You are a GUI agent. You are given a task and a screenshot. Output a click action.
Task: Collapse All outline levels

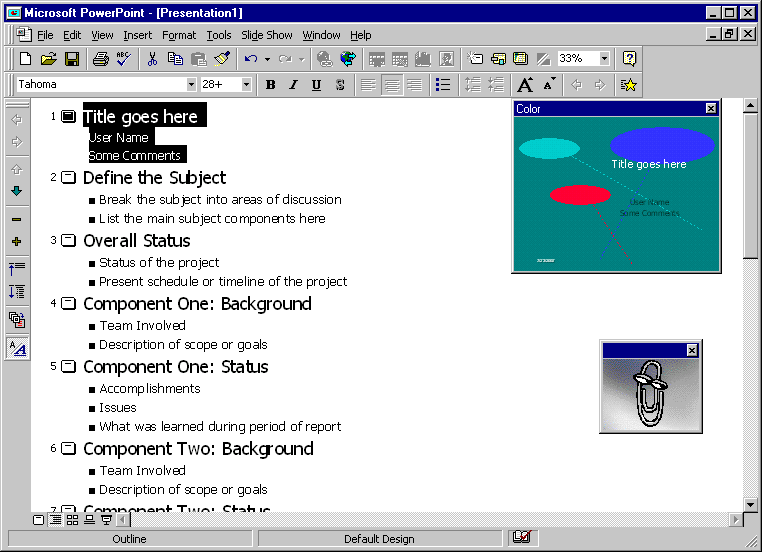point(17,269)
